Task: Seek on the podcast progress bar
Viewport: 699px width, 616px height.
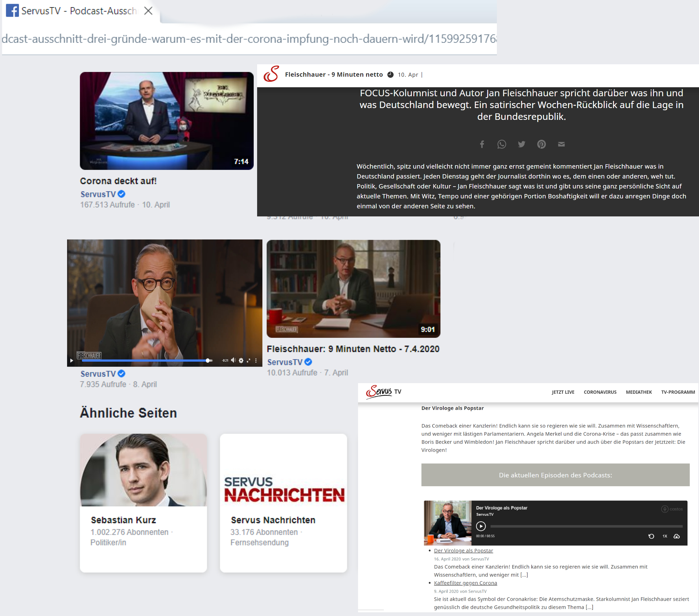Action: point(586,527)
